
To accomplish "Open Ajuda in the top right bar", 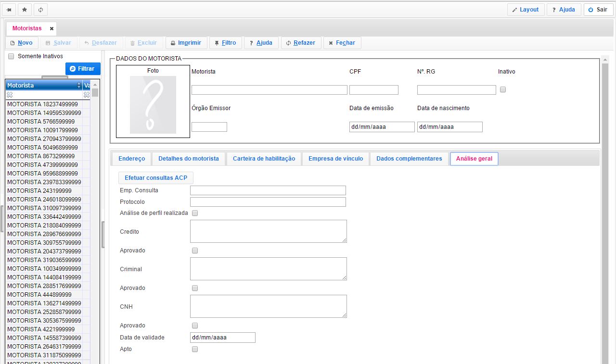I will (564, 10).
